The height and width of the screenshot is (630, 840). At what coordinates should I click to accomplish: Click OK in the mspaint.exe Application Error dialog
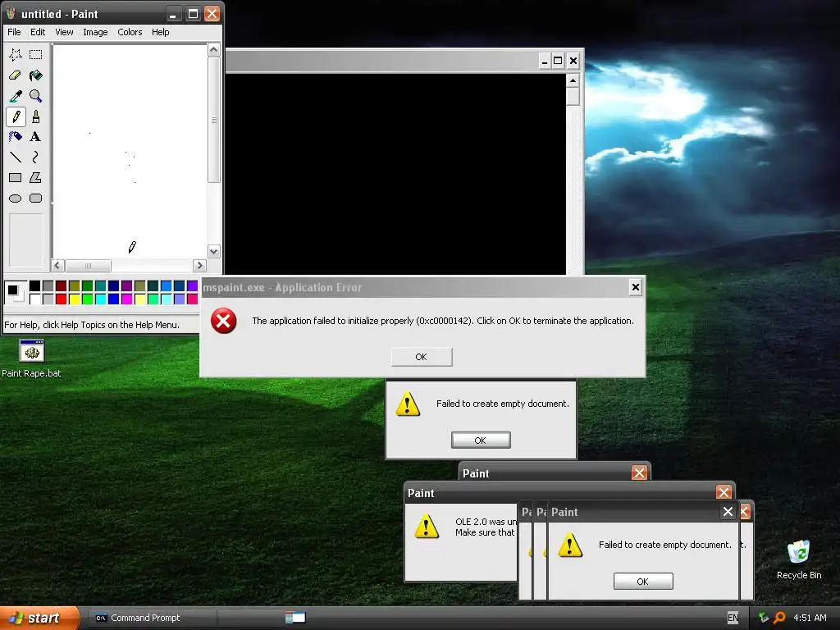[x=422, y=357]
